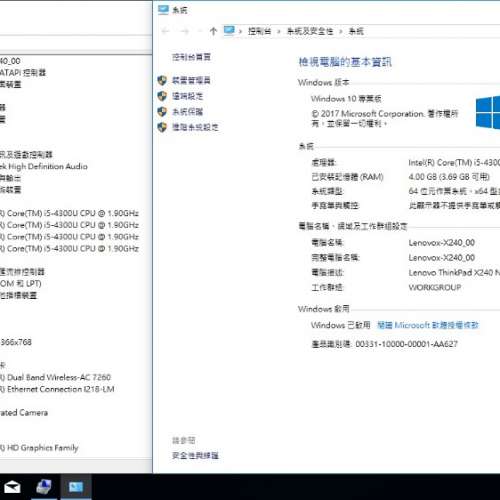
Task: Select the 366x768 monitor entry in Device Manager
Action: pyautogui.click(x=16, y=342)
